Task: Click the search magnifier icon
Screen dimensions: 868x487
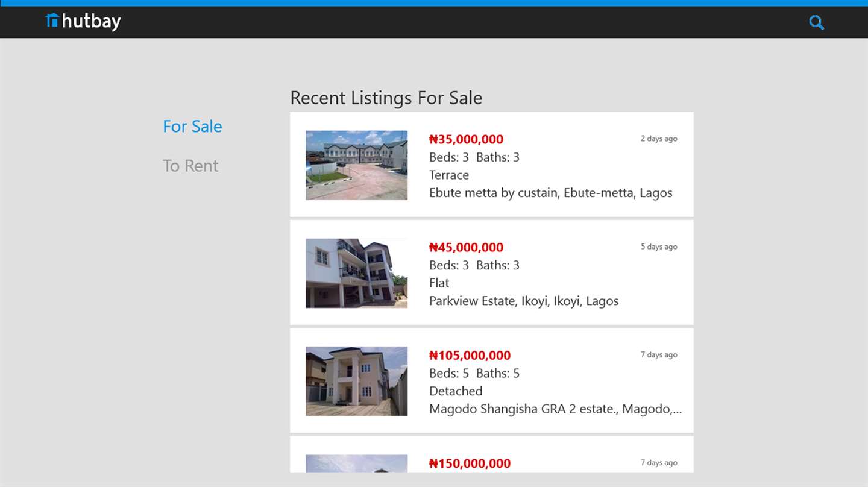Action: point(816,23)
